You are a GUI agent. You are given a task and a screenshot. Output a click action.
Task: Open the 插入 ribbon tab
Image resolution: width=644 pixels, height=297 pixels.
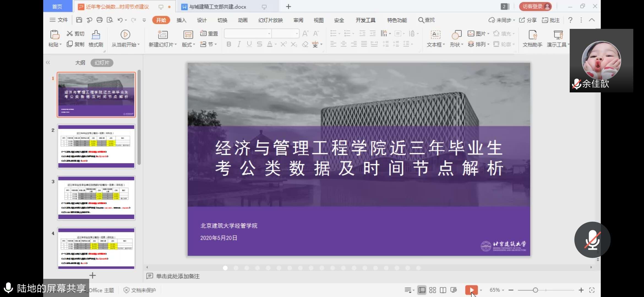[181, 20]
